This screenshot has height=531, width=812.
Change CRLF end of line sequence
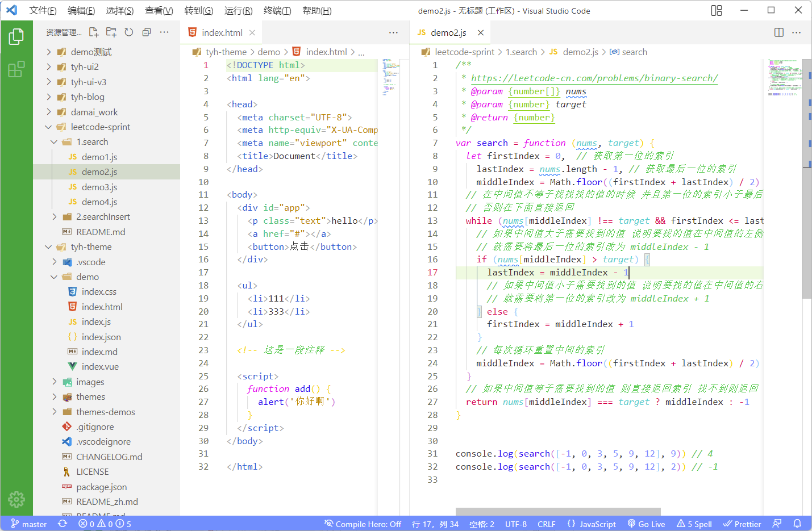click(x=547, y=524)
